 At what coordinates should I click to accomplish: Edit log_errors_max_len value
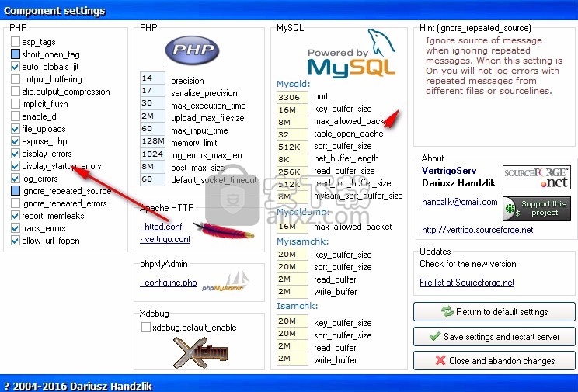point(152,154)
